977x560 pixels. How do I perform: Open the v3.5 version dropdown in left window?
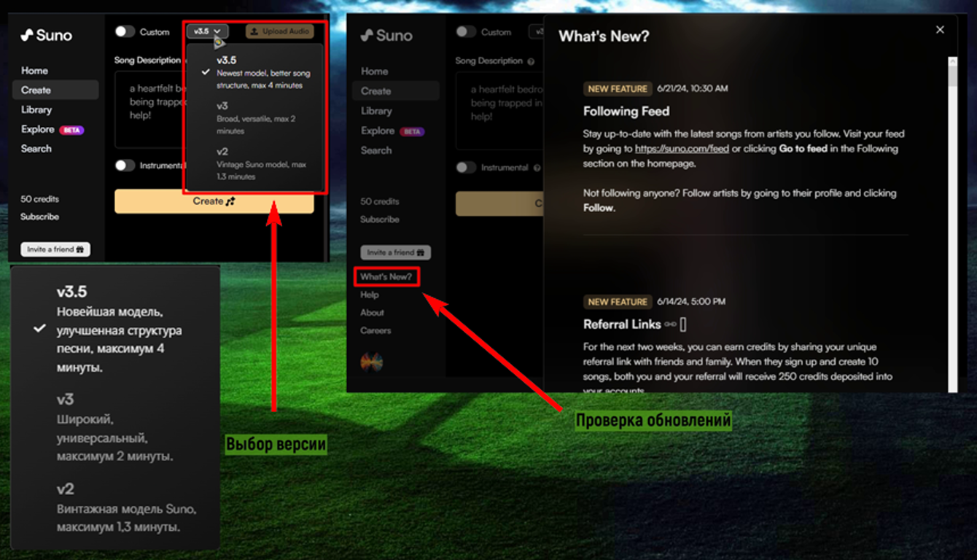coord(207,31)
